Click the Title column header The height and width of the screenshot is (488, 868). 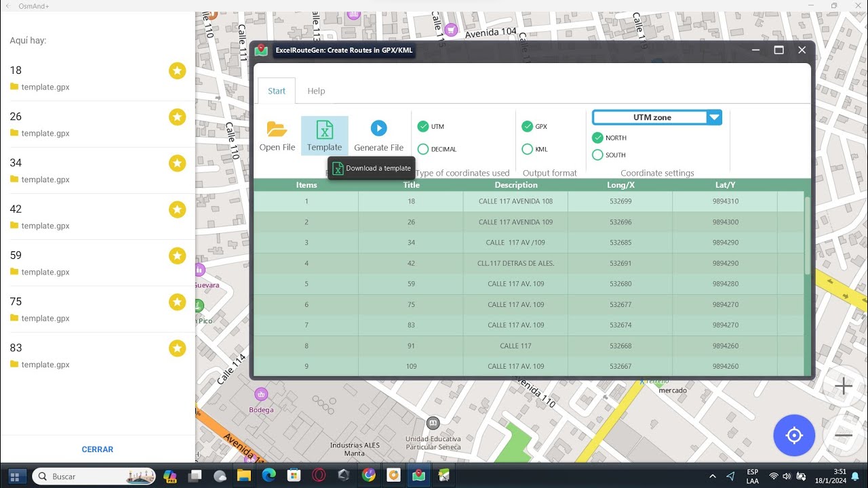click(411, 185)
